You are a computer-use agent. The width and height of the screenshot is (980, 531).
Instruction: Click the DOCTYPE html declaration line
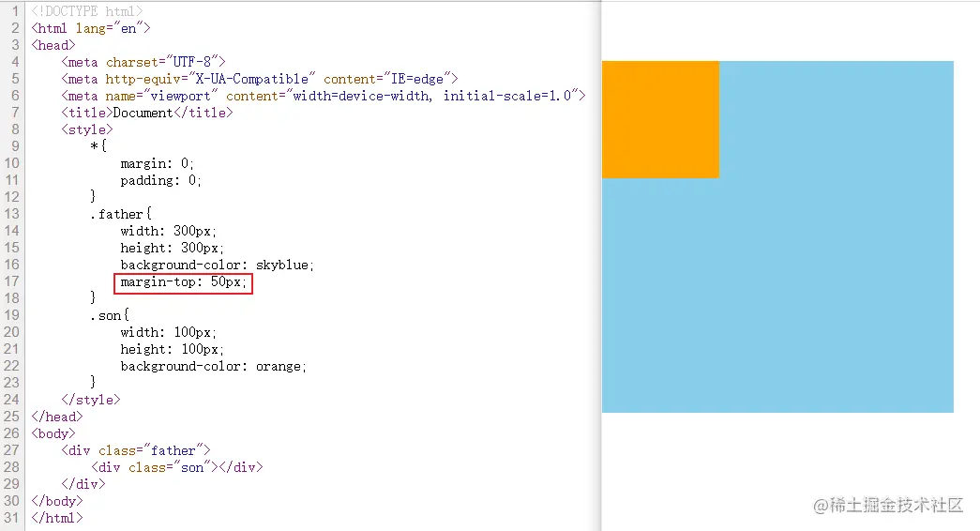point(87,11)
